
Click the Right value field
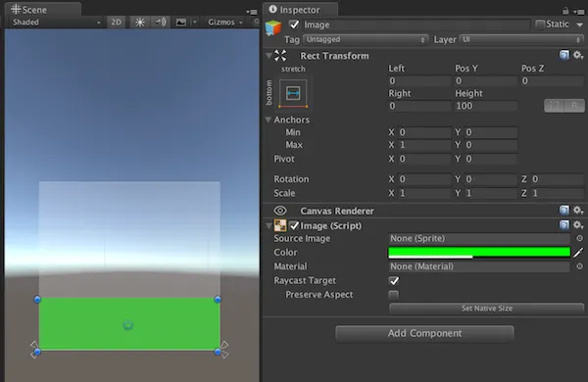(x=419, y=106)
